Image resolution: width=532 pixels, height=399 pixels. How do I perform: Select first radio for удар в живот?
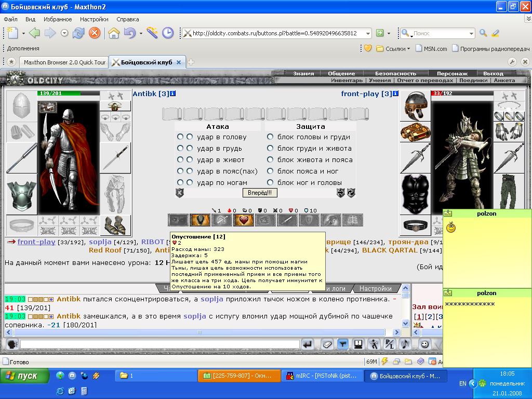tap(180, 159)
